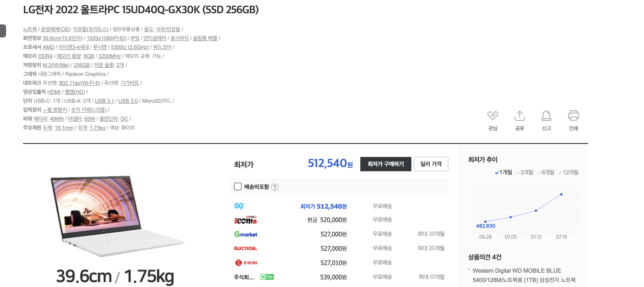Follow the 광시야각 link
This screenshot has width=644, height=287.
click(179, 38)
